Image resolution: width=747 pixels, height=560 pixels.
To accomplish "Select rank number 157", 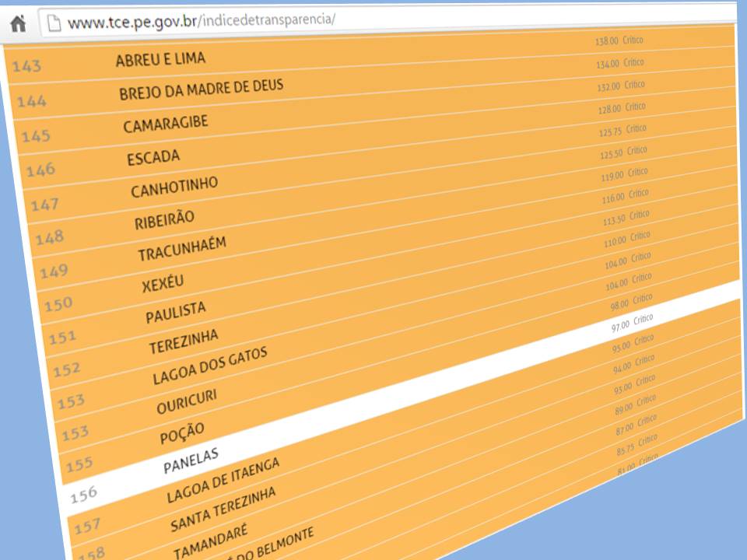I will [87, 527].
